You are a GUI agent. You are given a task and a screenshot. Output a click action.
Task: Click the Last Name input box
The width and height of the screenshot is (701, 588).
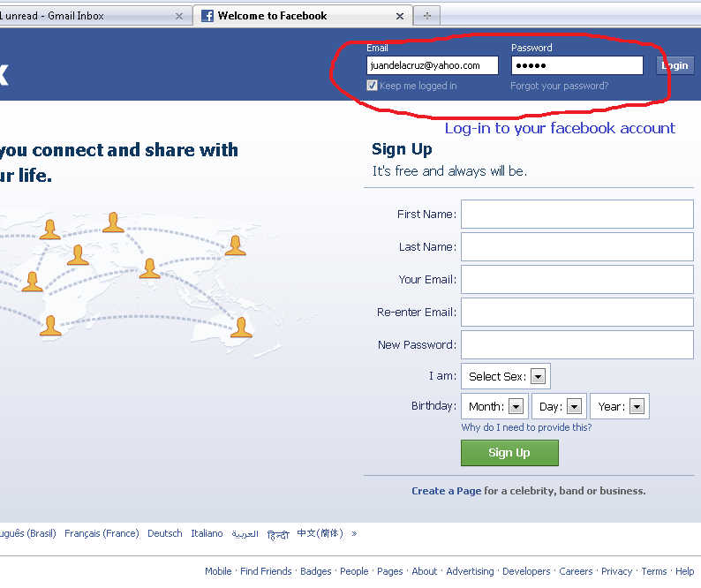coord(577,247)
